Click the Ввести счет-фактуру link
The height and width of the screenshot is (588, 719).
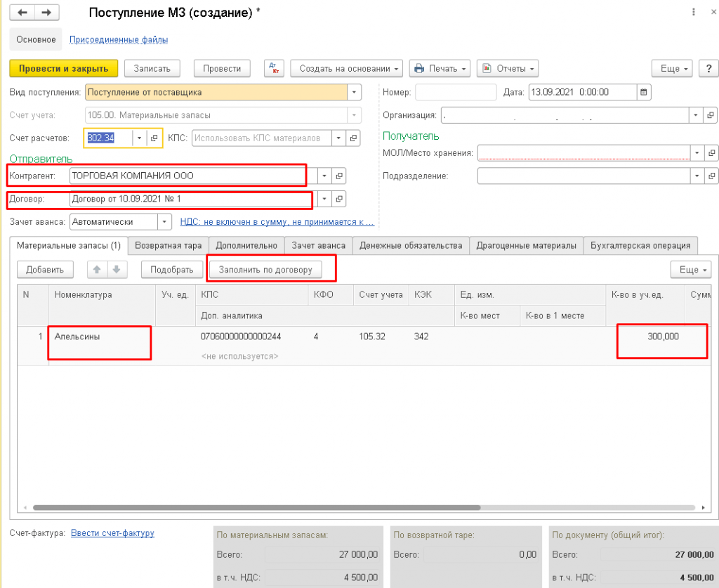(112, 533)
